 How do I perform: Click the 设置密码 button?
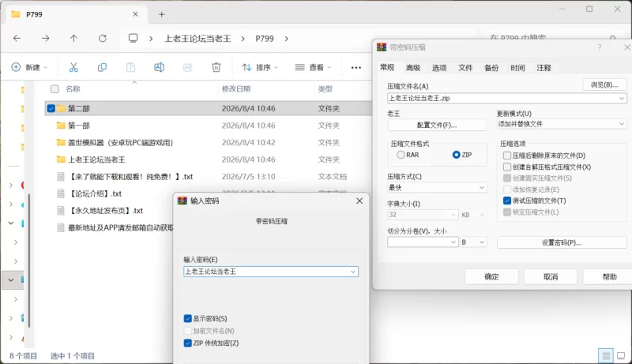pos(562,242)
